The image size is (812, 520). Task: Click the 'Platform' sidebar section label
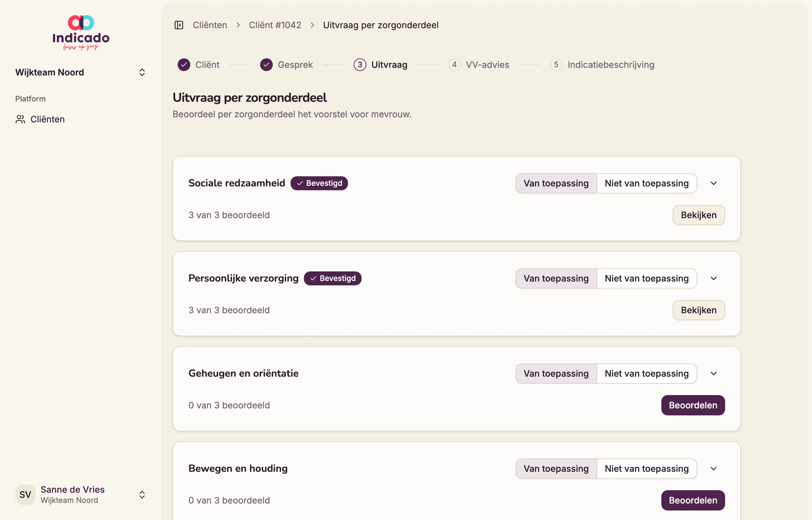click(30, 99)
